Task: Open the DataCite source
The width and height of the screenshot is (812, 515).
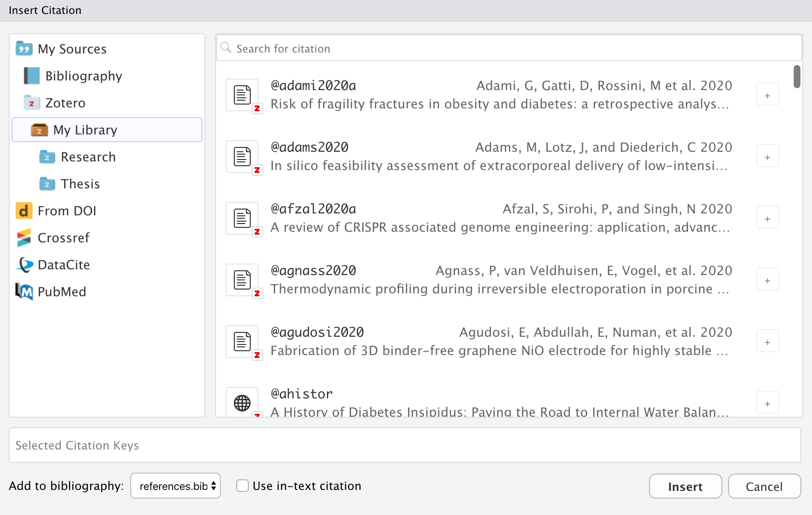Action: tap(64, 264)
